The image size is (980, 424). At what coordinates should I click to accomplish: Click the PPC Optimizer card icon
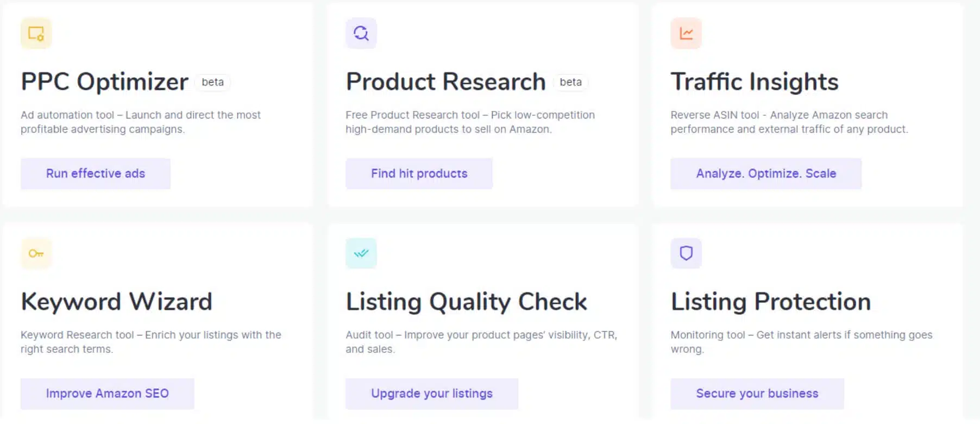coord(36,34)
